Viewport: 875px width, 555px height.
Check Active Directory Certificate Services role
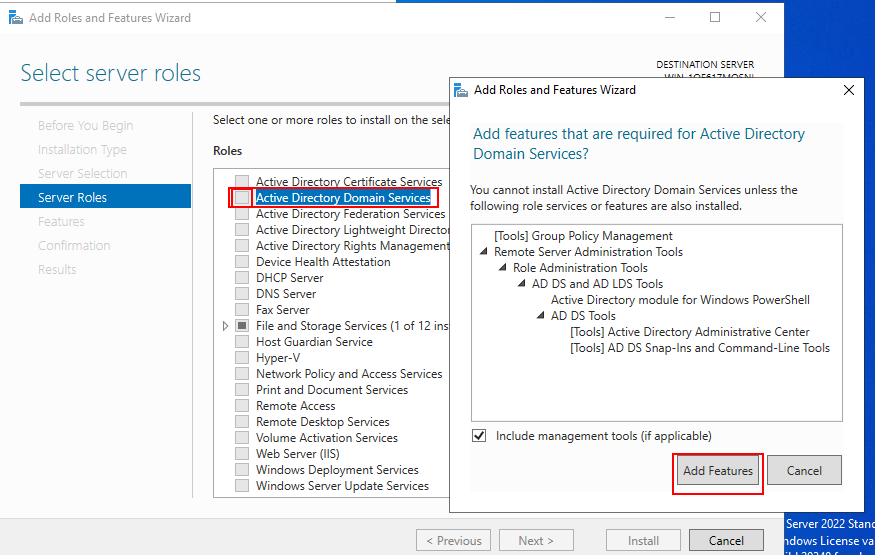pos(242,182)
